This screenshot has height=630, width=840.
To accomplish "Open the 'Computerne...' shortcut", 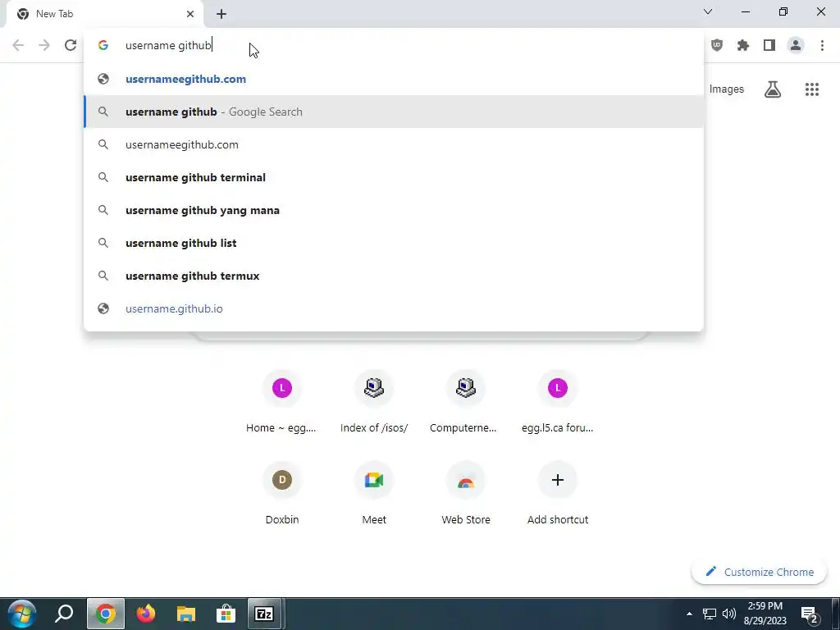I will click(x=466, y=402).
